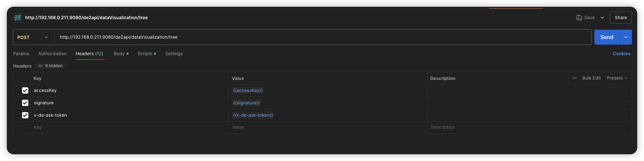Open the Send button dropdown arrow
This screenshot has height=161, width=644.
coord(626,37)
